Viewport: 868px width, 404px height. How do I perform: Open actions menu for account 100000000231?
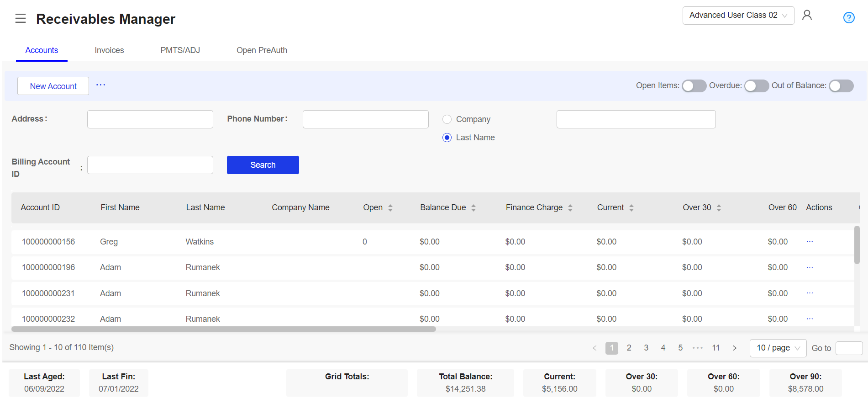[810, 293]
